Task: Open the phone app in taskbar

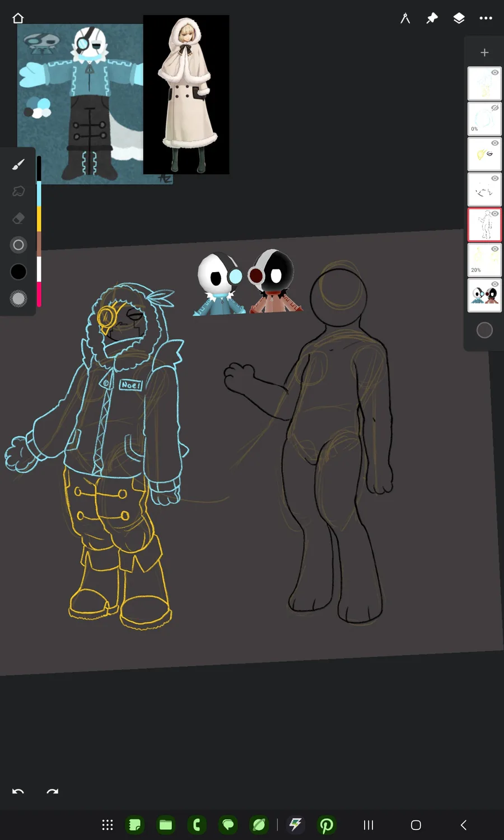Action: coord(197,825)
